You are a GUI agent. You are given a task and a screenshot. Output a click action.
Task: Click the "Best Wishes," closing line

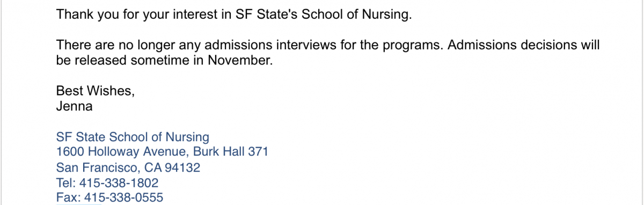pos(95,91)
